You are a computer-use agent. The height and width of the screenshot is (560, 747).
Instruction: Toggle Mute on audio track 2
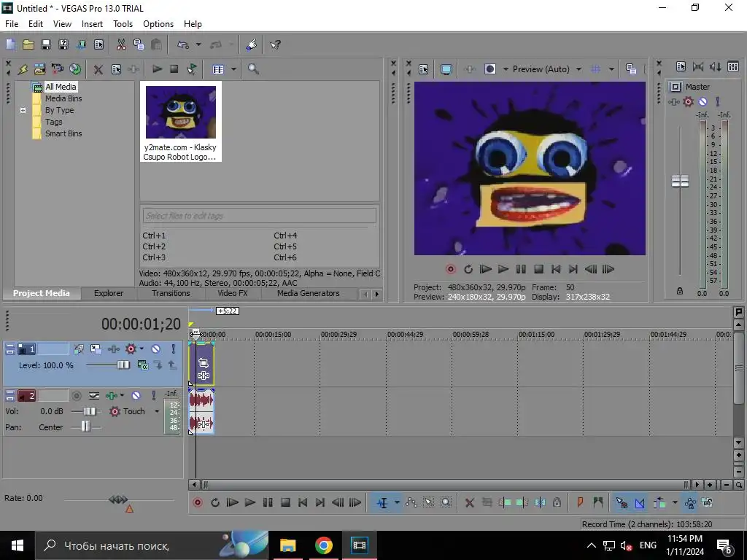point(136,396)
